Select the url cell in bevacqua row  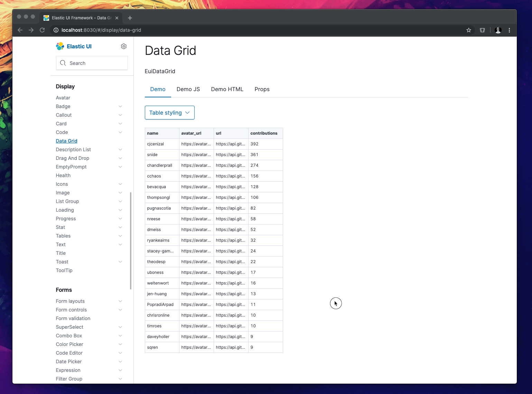[x=231, y=187]
